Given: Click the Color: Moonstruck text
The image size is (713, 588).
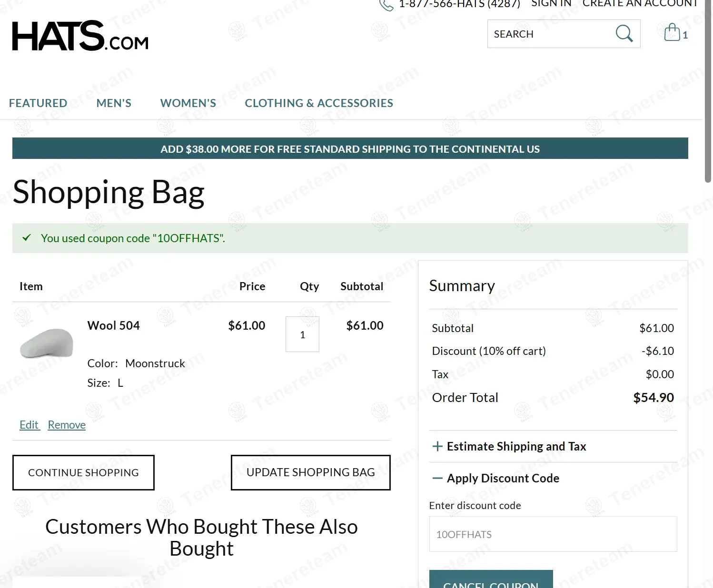Looking at the screenshot, I should (x=136, y=363).
